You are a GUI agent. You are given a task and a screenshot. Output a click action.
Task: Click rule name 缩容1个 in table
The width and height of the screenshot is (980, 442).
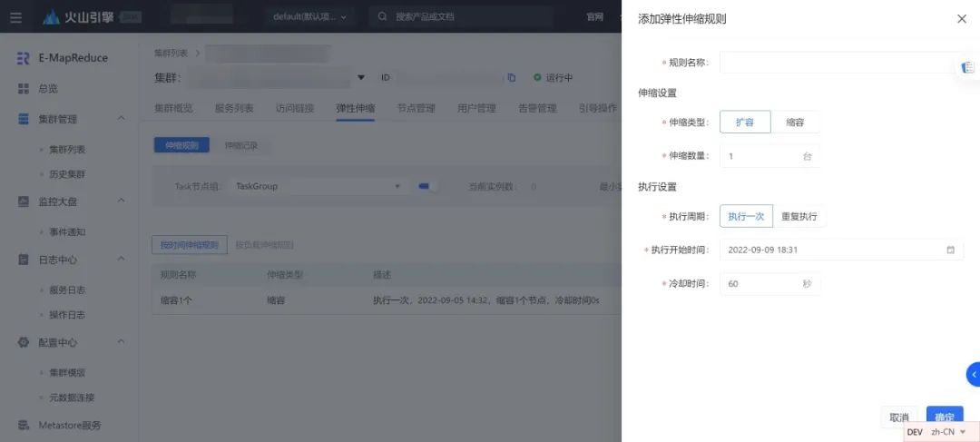[x=176, y=300]
